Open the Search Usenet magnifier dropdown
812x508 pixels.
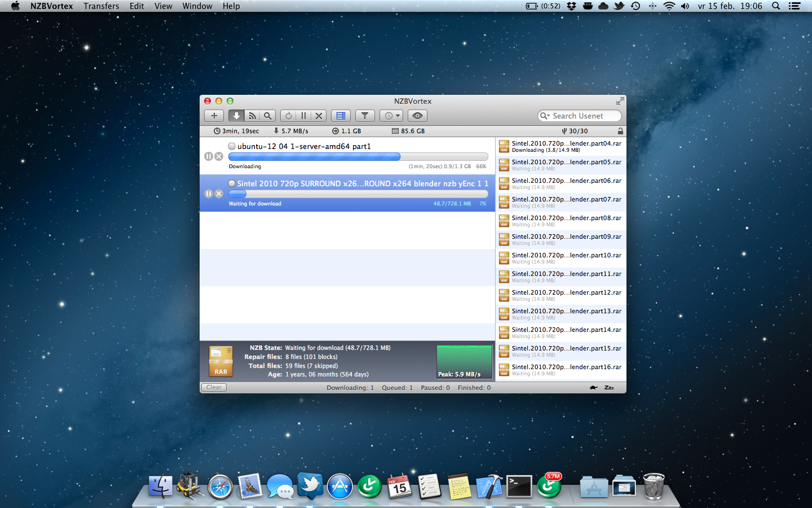[544, 116]
